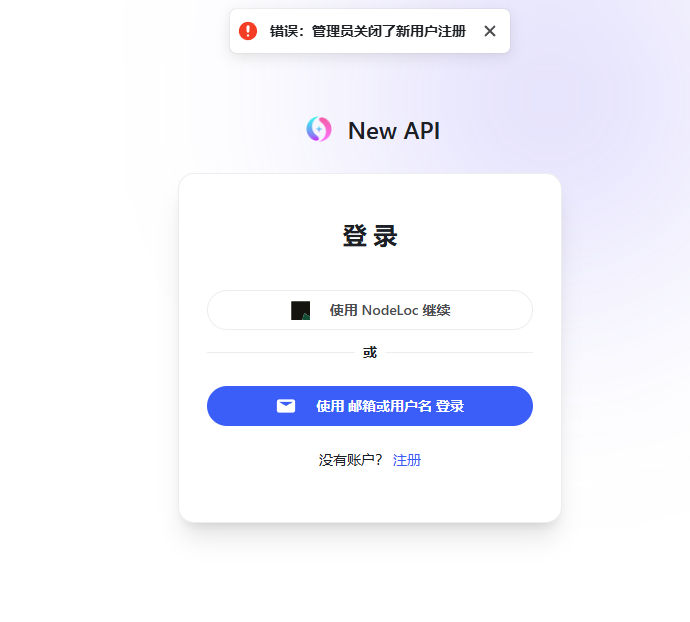Click the New API title text
Image resolution: width=690 pixels, height=622 pixels.
(394, 131)
